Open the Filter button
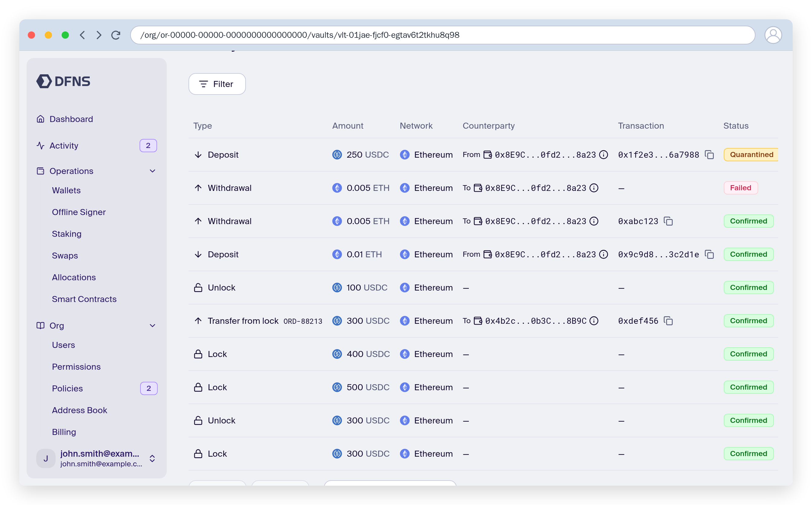This screenshot has width=812, height=505. (x=217, y=84)
